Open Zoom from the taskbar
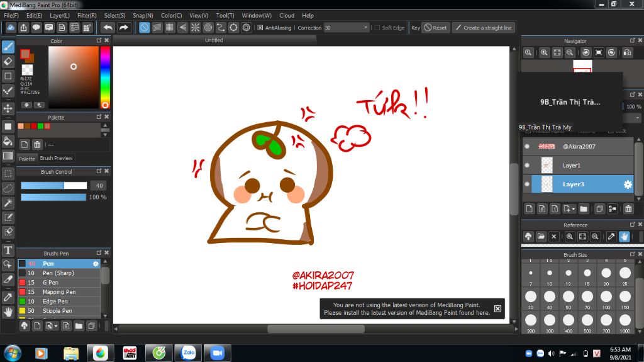Screen dimensions: 644x362 (217, 353)
